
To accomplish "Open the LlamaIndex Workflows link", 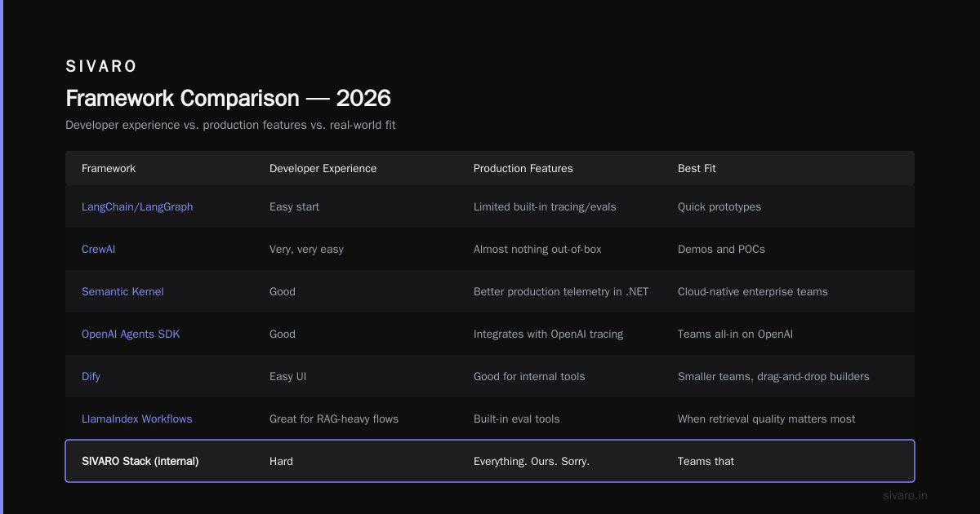I will pos(137,419).
